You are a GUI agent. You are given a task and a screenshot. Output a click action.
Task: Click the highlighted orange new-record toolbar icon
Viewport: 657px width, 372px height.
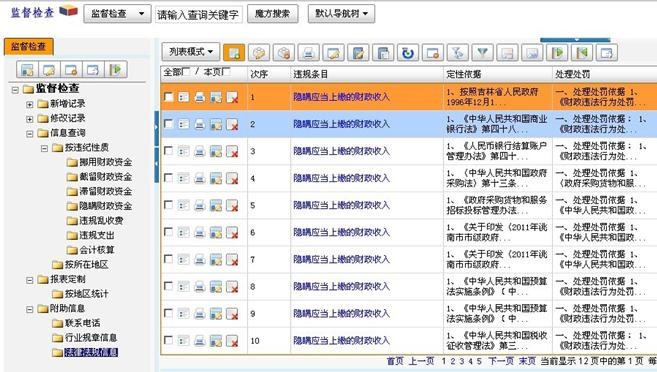[x=234, y=53]
